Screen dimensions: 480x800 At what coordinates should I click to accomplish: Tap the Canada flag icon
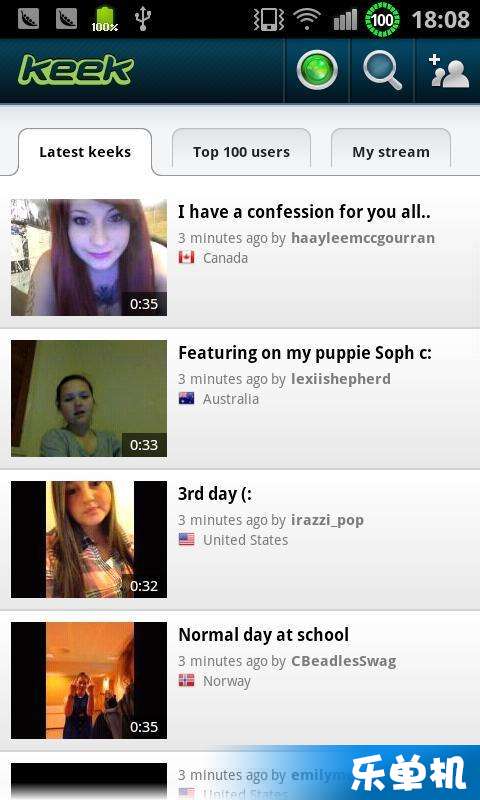pyautogui.click(x=186, y=258)
